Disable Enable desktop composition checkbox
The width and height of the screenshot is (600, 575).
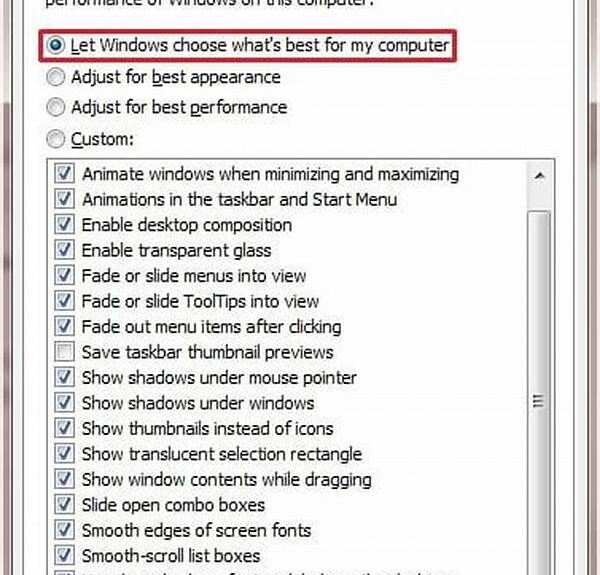65,225
